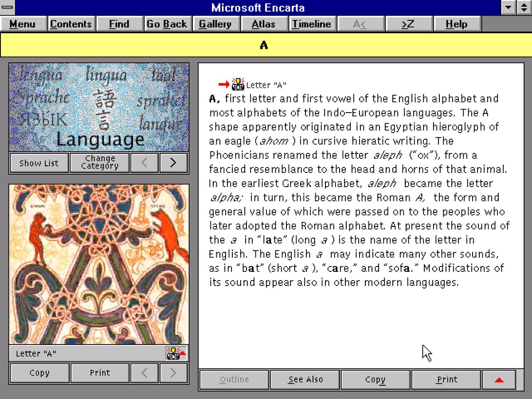Maximize the Microsoft Encarta window
This screenshot has width=532, height=399.
click(x=524, y=8)
